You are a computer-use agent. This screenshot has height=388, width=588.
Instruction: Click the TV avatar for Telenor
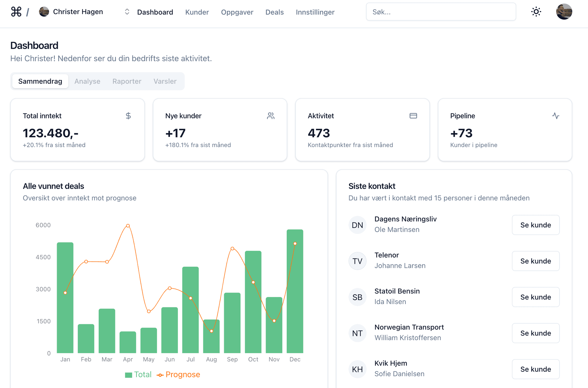tap(357, 261)
